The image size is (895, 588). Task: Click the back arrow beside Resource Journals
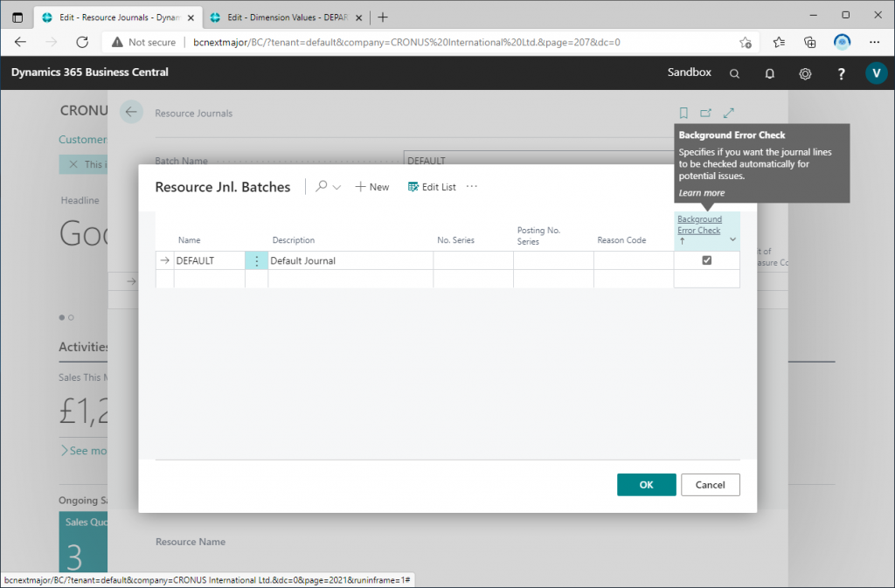click(131, 112)
